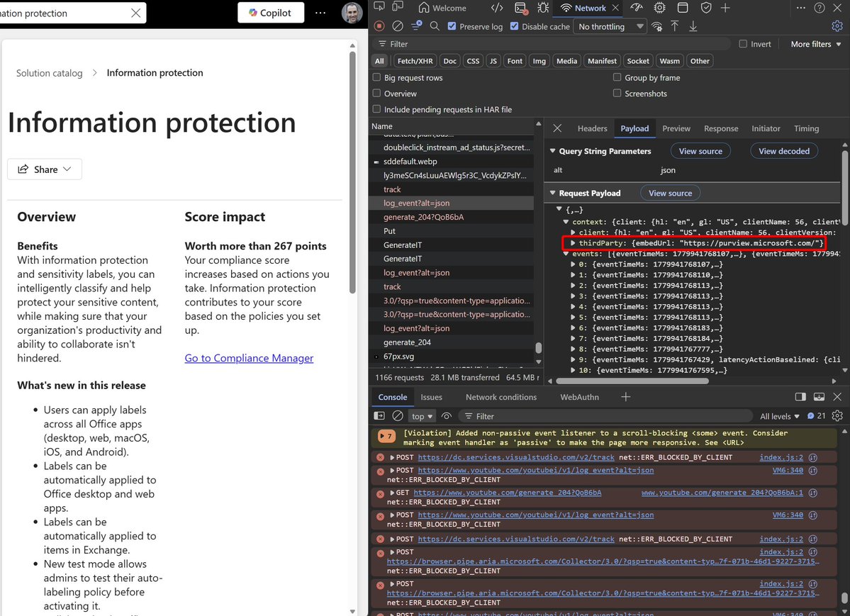Open the console top context dropdown
The width and height of the screenshot is (850, 616).
pos(423,416)
